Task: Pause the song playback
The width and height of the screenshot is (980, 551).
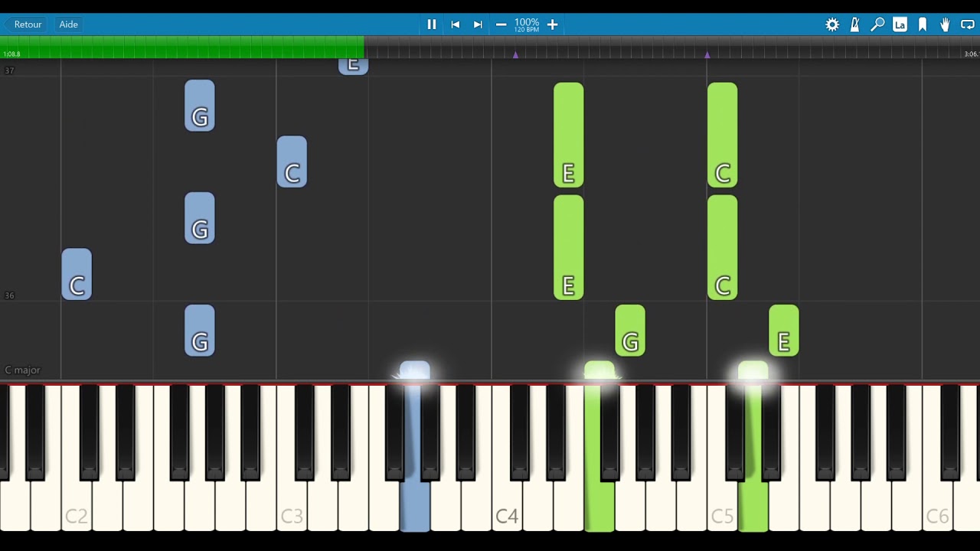Action: [432, 24]
